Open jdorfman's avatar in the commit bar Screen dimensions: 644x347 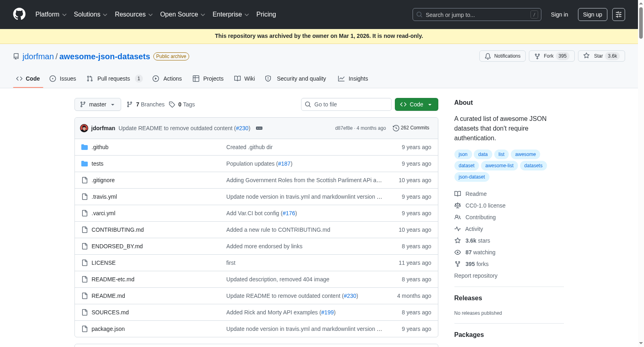84,128
